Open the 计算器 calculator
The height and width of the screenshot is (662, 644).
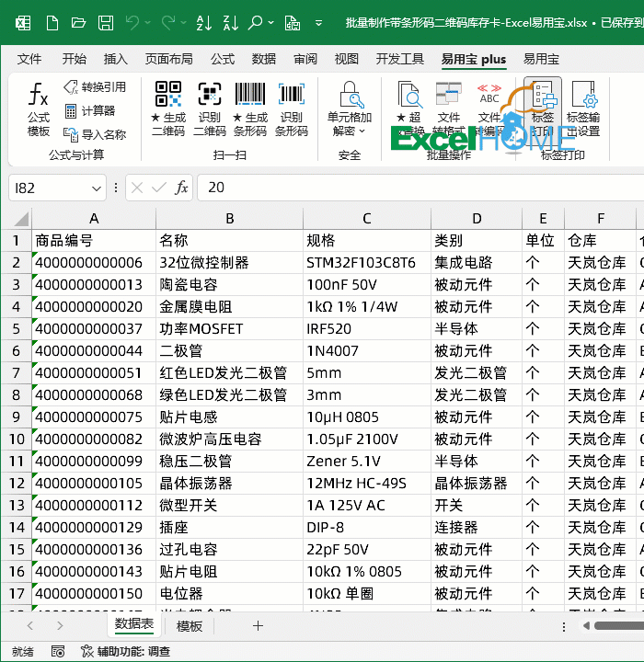[89, 111]
